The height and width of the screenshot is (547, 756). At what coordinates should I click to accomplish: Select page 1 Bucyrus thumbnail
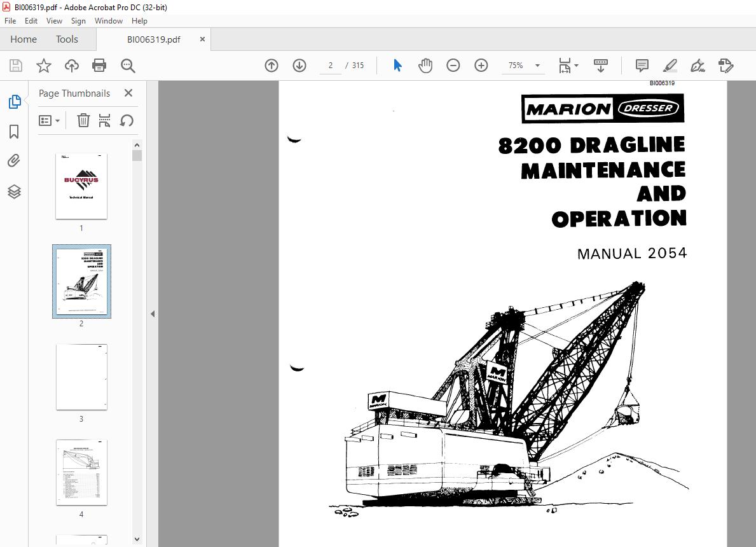pos(81,186)
